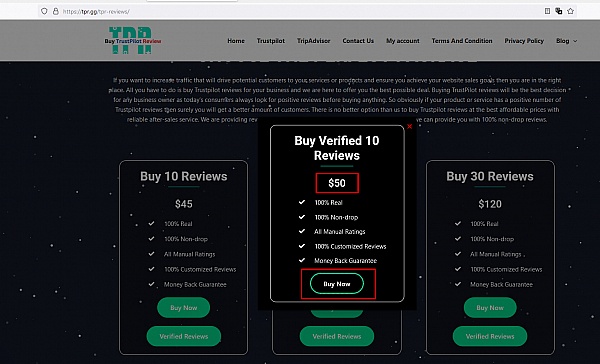Viewport: 600px width, 364px height.
Task: Click the $45 price text
Action: (x=184, y=204)
